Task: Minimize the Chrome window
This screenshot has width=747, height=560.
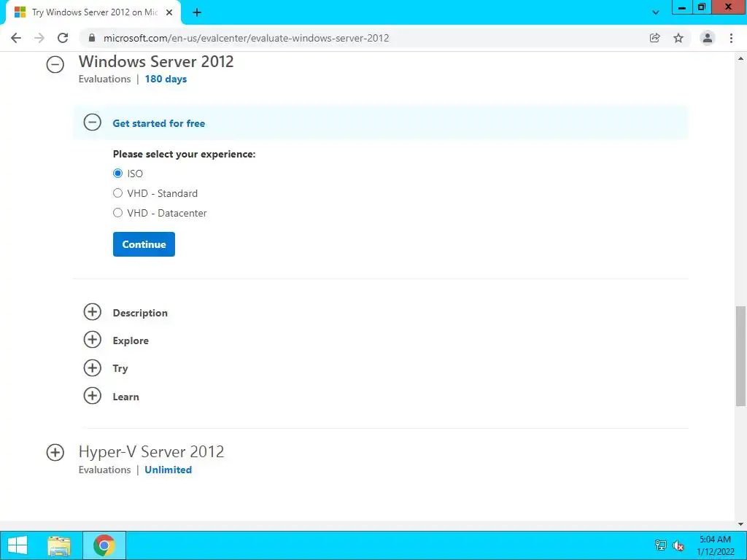Action: (x=682, y=7)
